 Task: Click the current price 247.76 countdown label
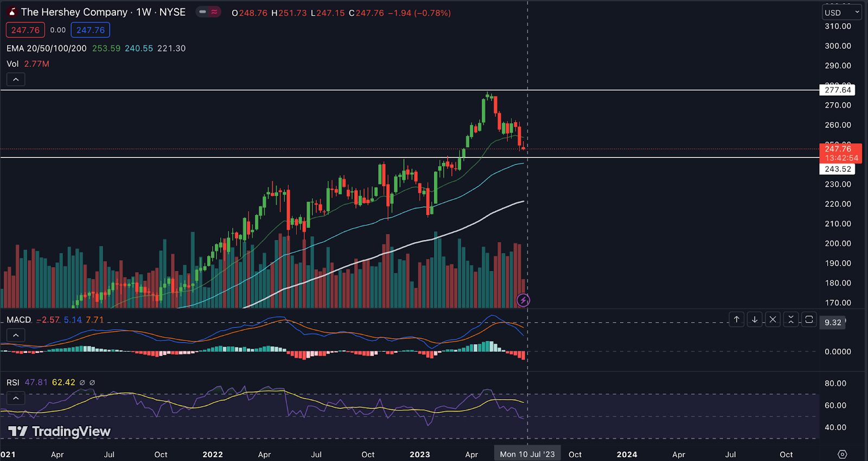(840, 153)
